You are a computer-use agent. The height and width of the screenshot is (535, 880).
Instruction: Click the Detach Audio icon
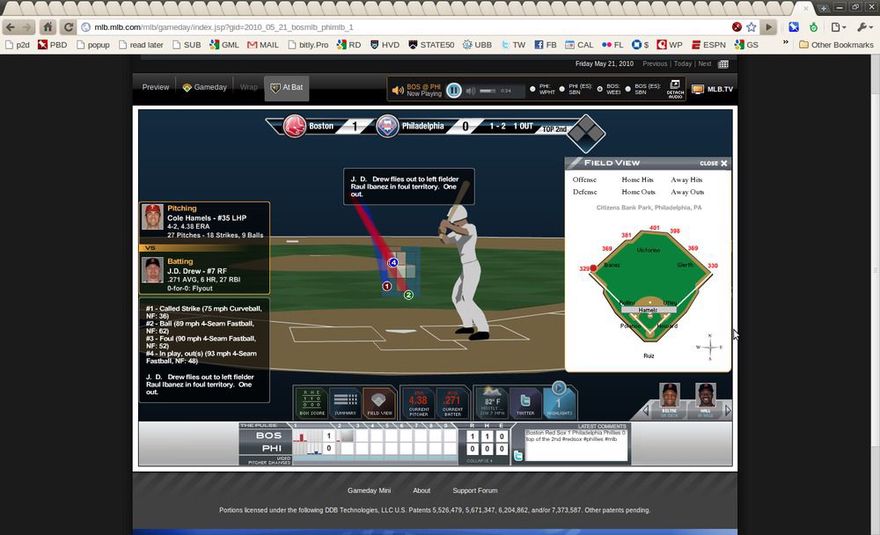click(x=675, y=89)
